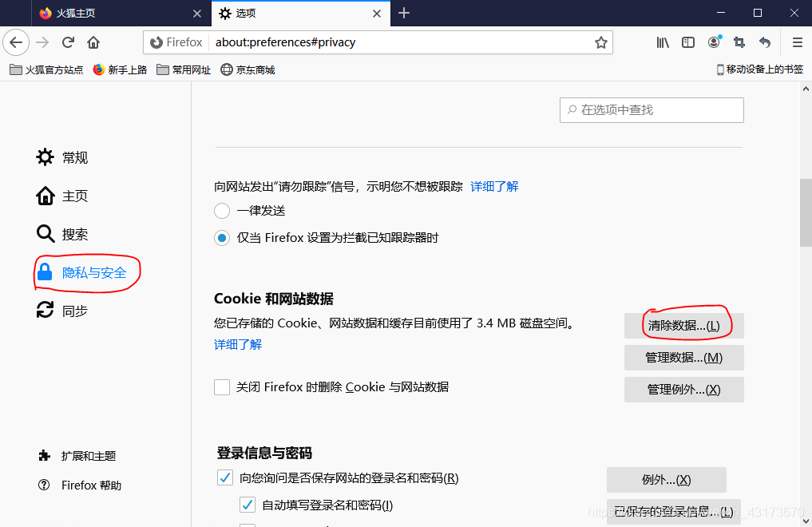Viewport: 812px width, 527px height.
Task: Open a new tab with plus button
Action: pos(404,13)
